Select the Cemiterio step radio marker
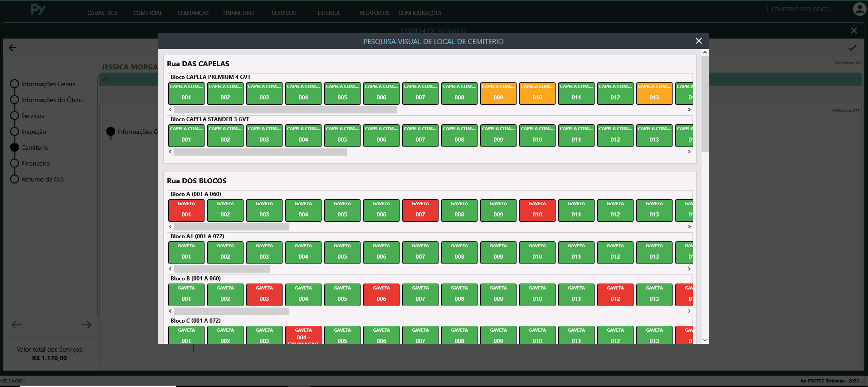The image size is (868, 387). click(x=15, y=147)
